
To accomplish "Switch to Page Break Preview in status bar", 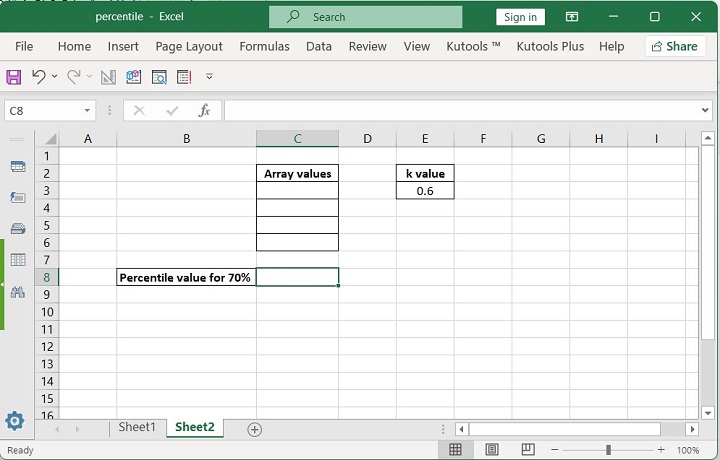I will click(528, 449).
